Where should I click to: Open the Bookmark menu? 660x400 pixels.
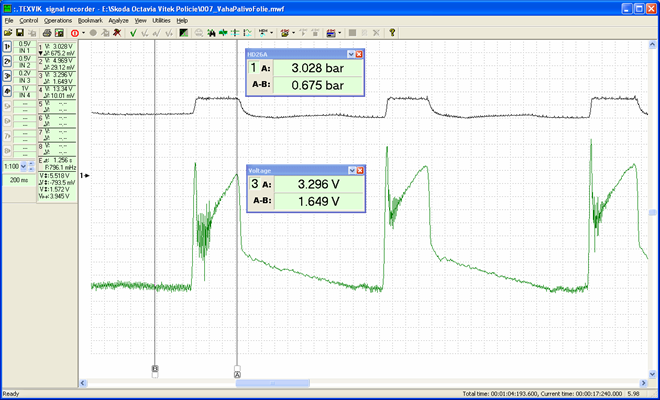coord(90,20)
